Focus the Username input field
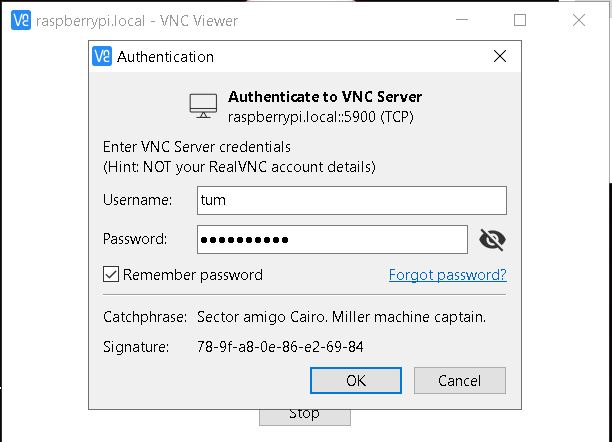The height and width of the screenshot is (442, 612). pos(349,200)
